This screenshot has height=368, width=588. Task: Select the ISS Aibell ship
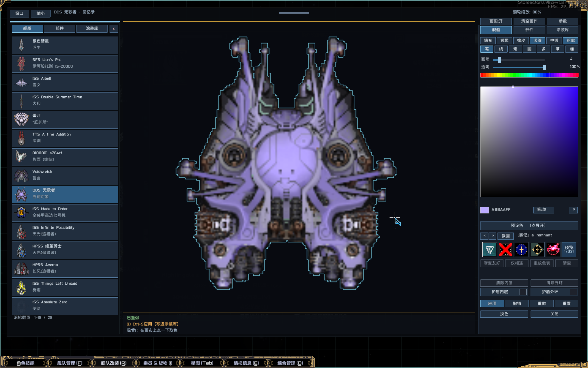pos(65,83)
